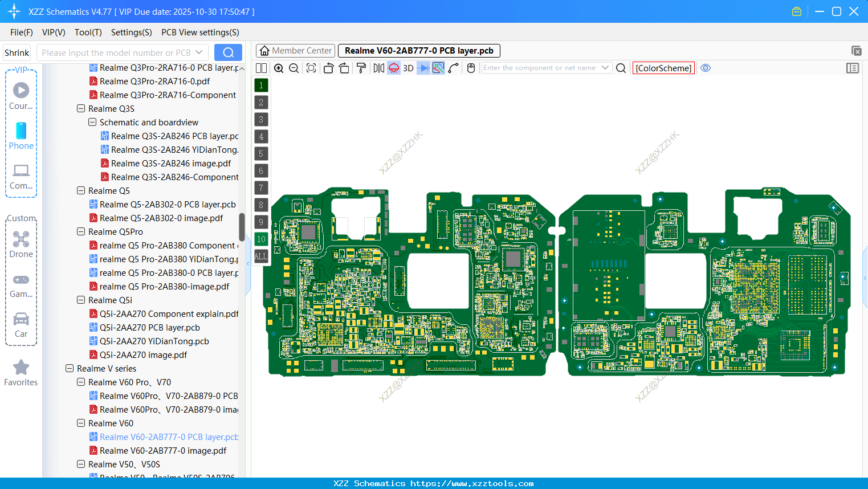Click the component highlight lamp icon
The height and width of the screenshot is (489, 868).
pyautogui.click(x=393, y=68)
